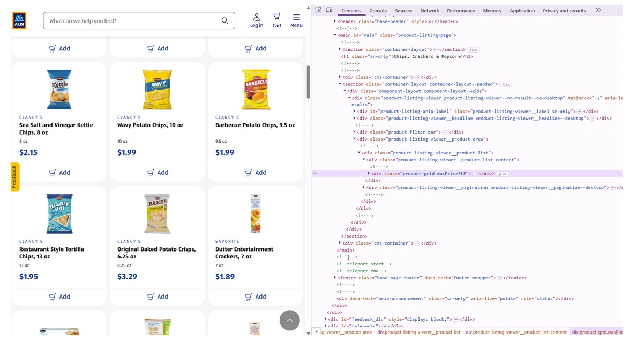The height and width of the screenshot is (340, 644).
Task: Click the product search input field
Action: pos(134,21)
